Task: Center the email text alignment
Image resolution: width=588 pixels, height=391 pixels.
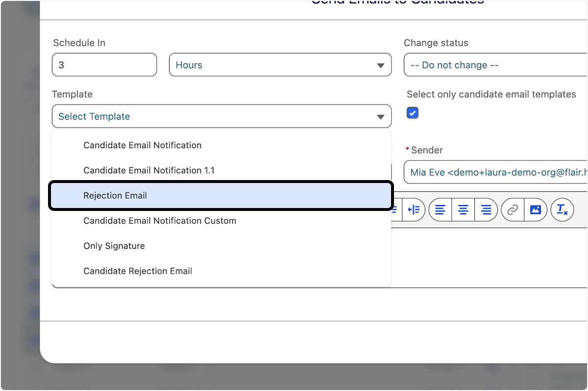Action: 463,209
